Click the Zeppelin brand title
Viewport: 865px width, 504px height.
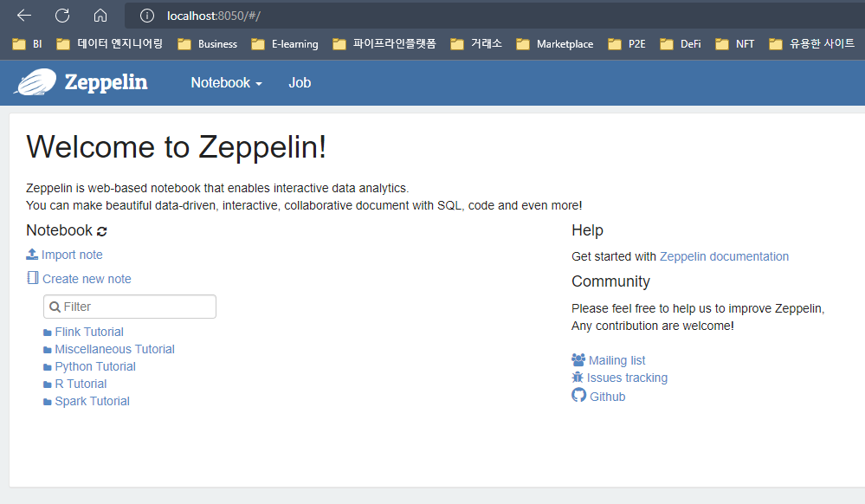(106, 82)
